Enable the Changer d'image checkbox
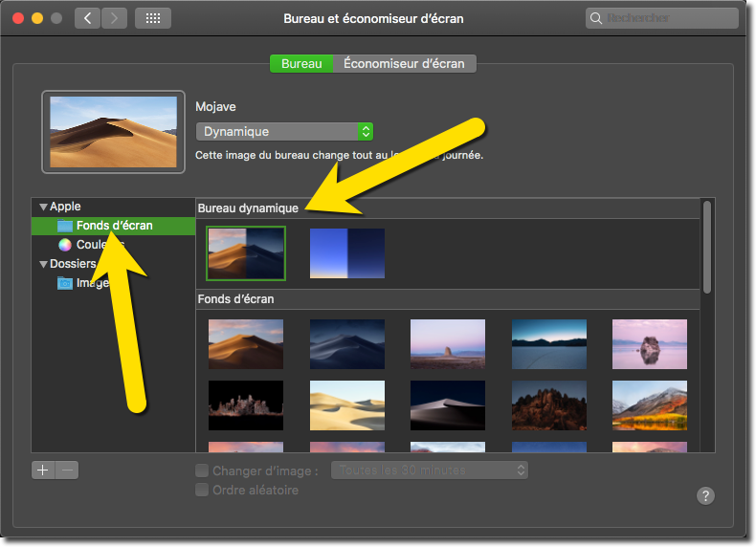This screenshot has height=547, width=756. pyautogui.click(x=202, y=470)
